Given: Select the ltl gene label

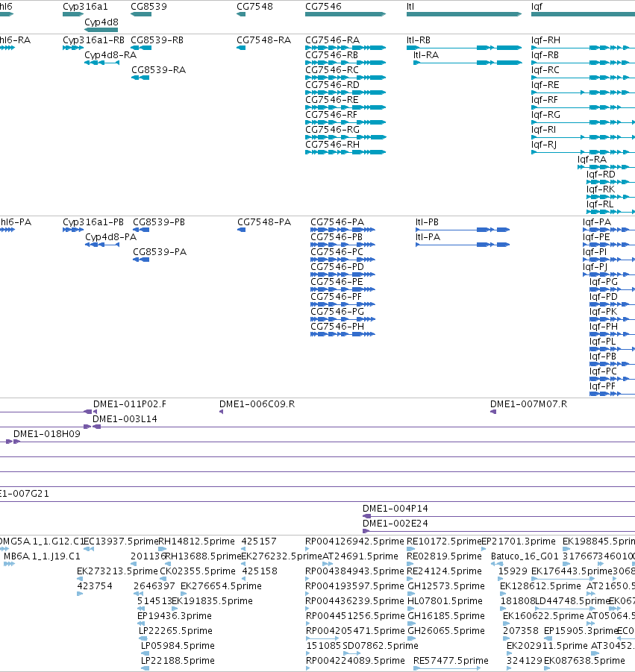Looking at the screenshot, I should (x=410, y=7).
